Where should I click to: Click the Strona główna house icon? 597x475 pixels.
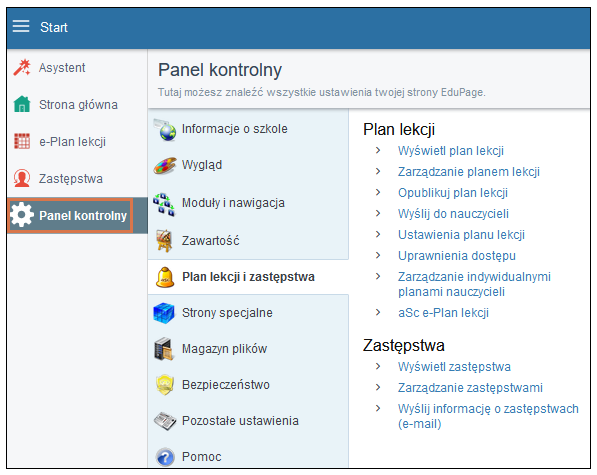22,104
